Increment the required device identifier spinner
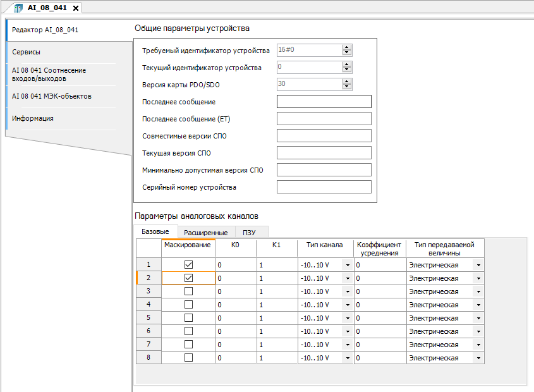 [x=347, y=47]
